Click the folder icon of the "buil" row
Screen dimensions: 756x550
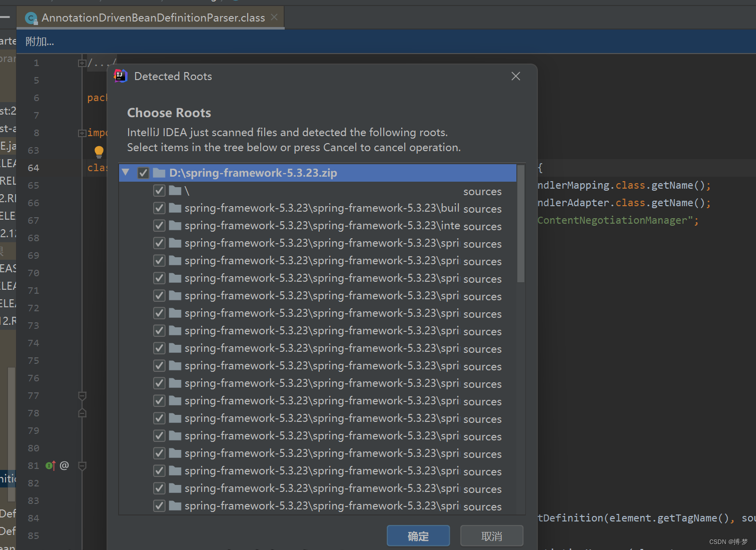point(175,208)
